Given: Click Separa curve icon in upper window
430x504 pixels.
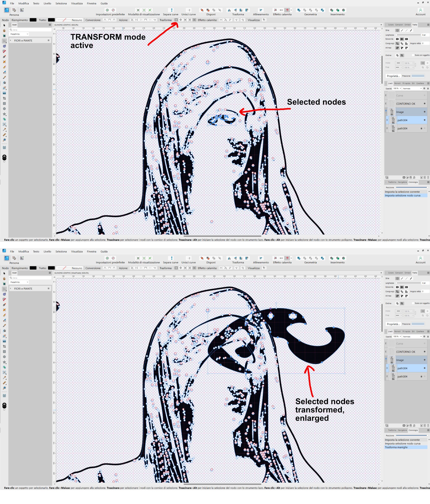Looking at the screenshot, I should pyautogui.click(x=172, y=10).
